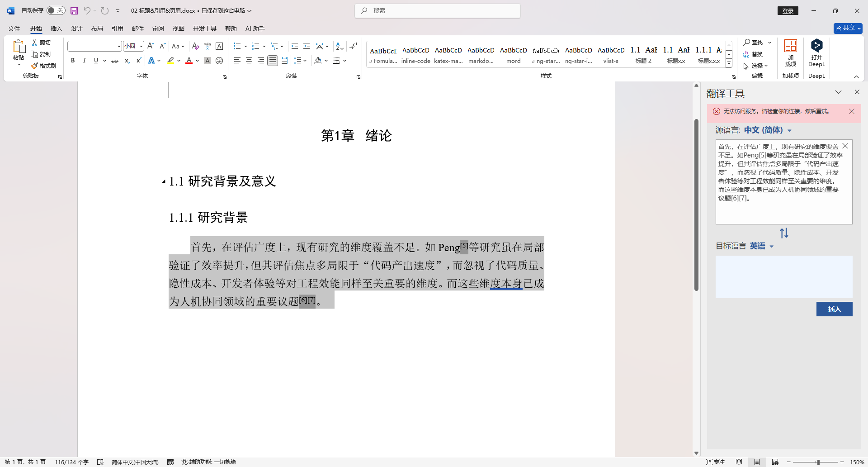
Task: Collapse the 1.1 研究背景及意义 heading
Action: coord(164,182)
